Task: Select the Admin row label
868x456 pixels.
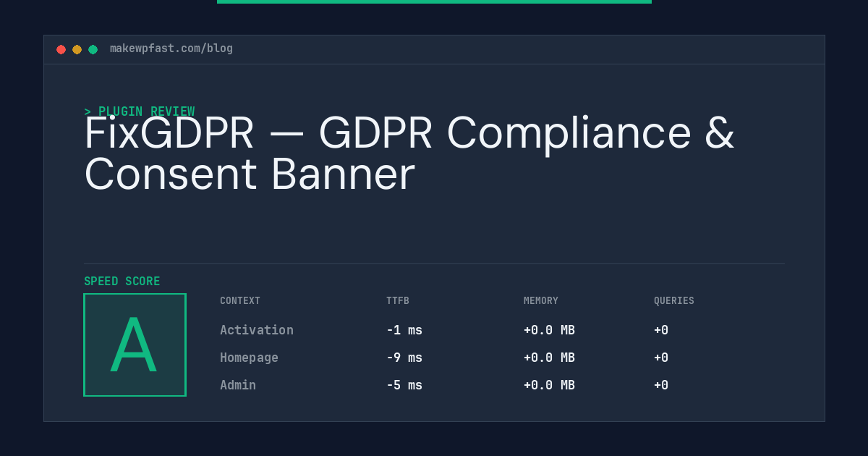Action: click(238, 385)
